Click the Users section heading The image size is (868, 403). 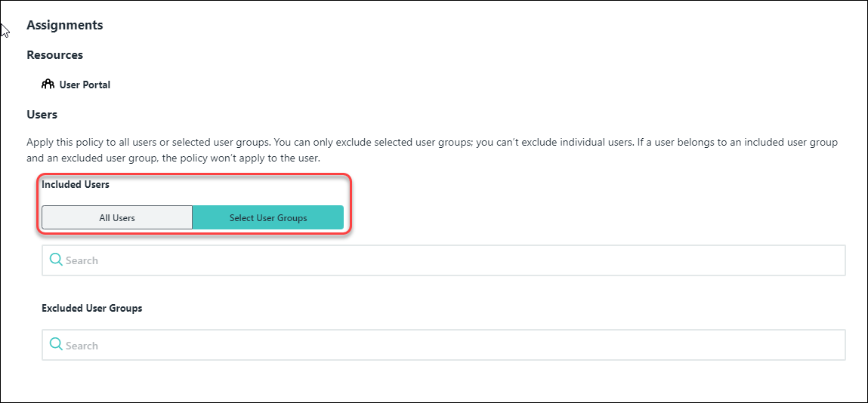pyautogui.click(x=42, y=115)
